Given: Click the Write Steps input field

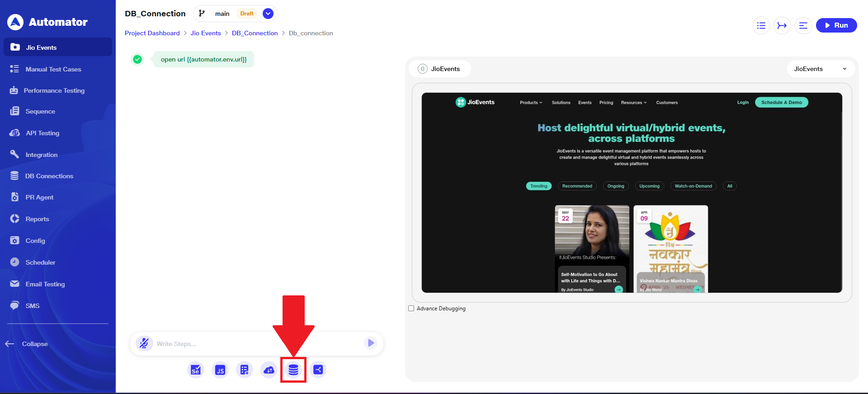Looking at the screenshot, I should point(258,344).
